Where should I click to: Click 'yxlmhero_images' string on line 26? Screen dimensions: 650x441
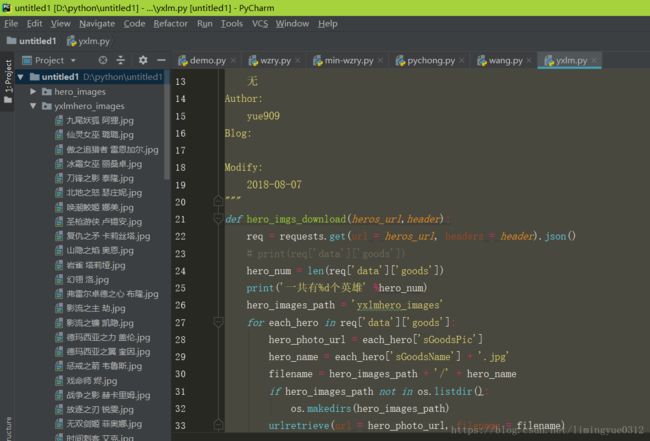[x=397, y=305]
